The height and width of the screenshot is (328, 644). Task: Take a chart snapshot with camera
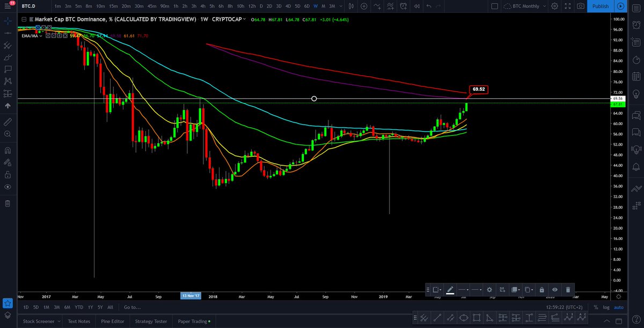coord(580,6)
